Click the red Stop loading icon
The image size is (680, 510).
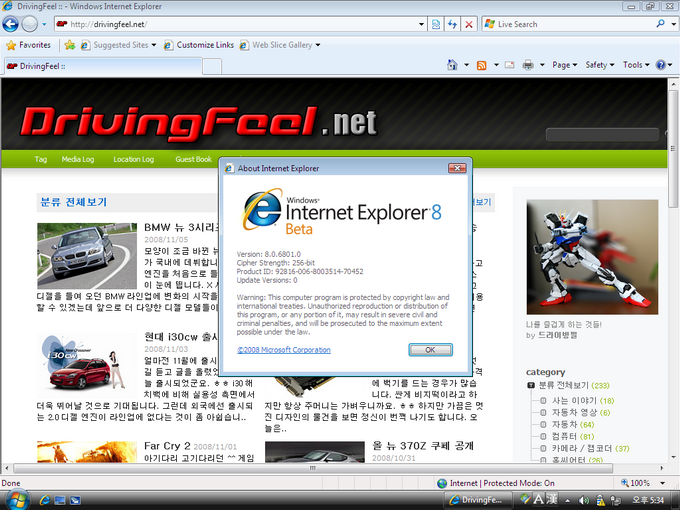coord(469,24)
